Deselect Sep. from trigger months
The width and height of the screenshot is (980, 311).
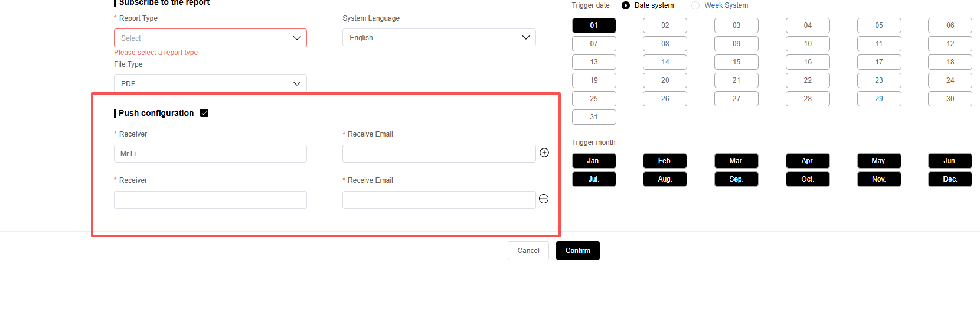click(x=736, y=179)
